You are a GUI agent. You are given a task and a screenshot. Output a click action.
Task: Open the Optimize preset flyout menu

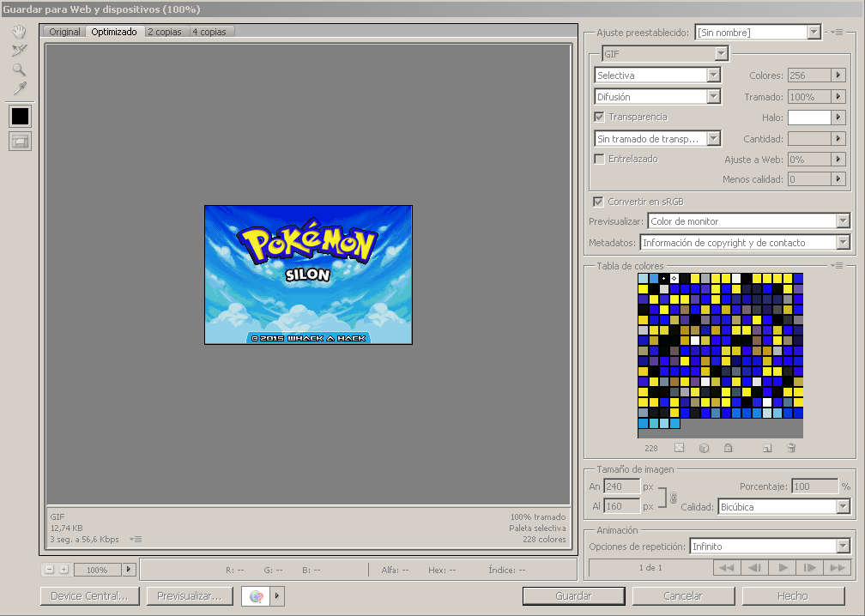tap(838, 33)
